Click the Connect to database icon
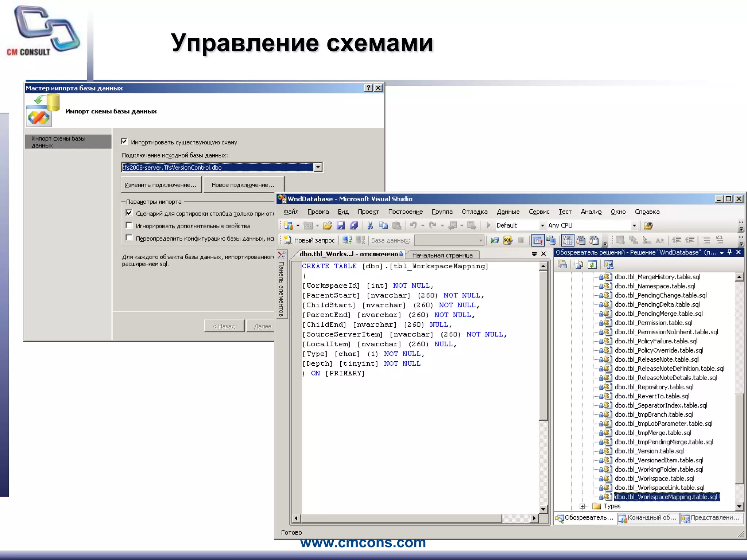 pyautogui.click(x=347, y=240)
